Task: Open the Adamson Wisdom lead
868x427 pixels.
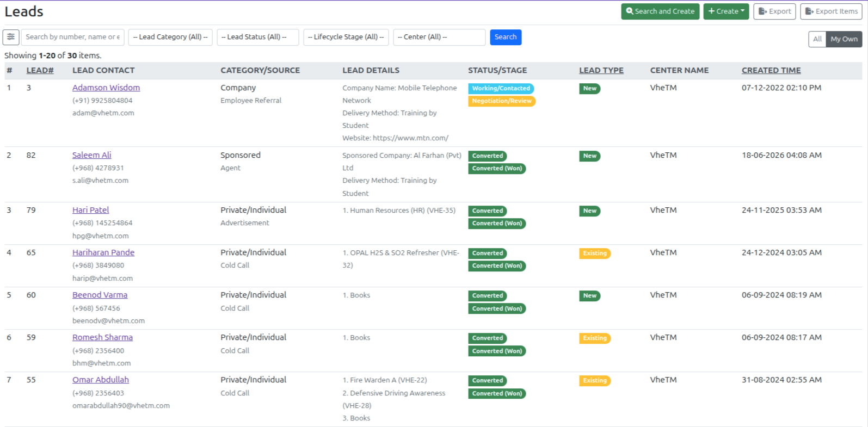Action: click(x=106, y=88)
